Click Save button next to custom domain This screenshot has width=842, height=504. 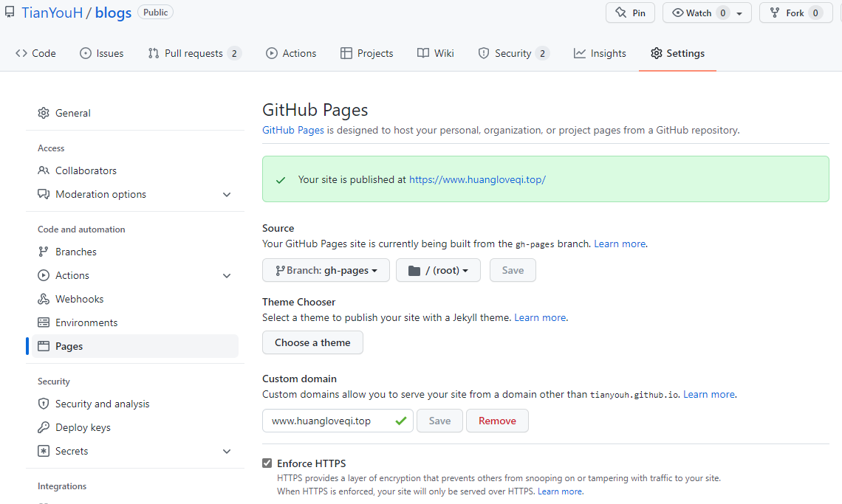tap(439, 421)
